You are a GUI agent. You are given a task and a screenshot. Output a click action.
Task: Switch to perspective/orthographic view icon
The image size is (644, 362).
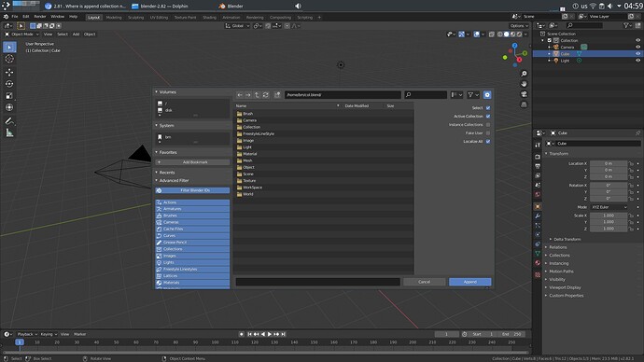pyautogui.click(x=524, y=104)
